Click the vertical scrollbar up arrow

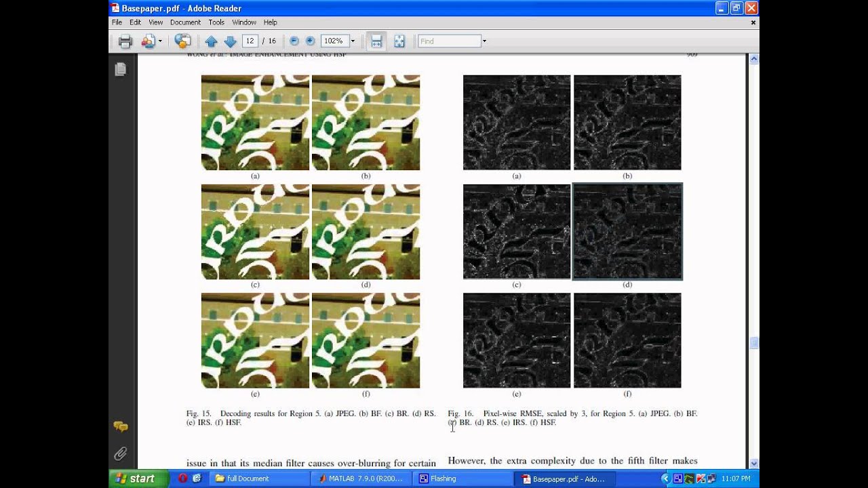(754, 59)
